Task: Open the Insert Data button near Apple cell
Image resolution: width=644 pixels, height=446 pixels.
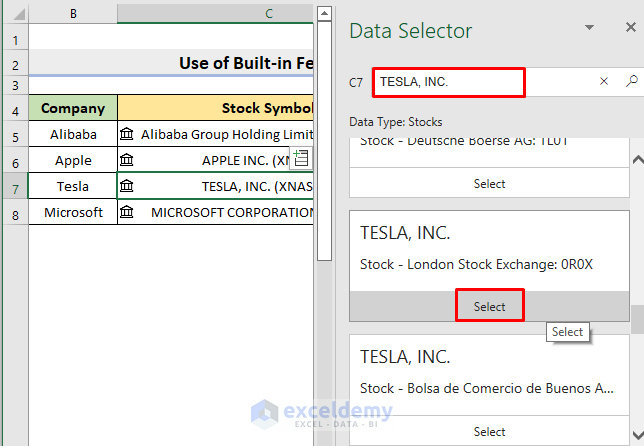Action: coord(301,158)
